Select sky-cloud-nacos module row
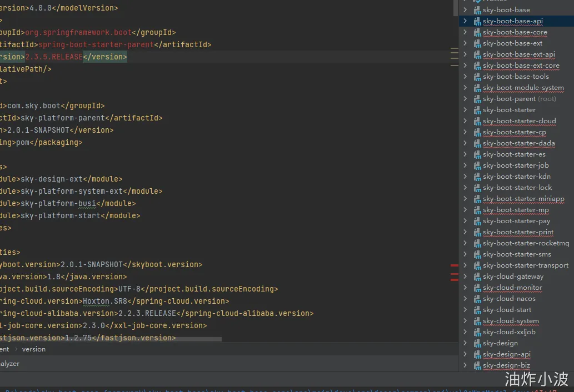This screenshot has height=392, width=574. 517,299
